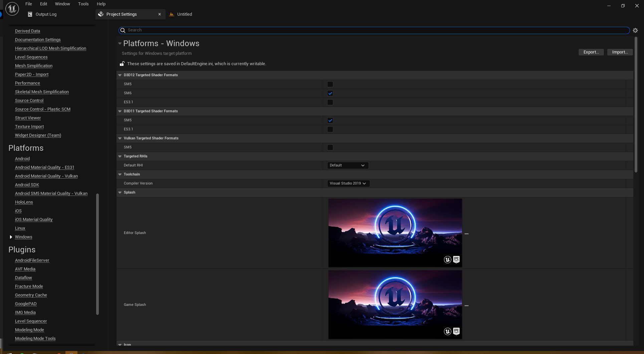The width and height of the screenshot is (644, 354).
Task: Open the Default RHI dropdown
Action: pos(348,165)
